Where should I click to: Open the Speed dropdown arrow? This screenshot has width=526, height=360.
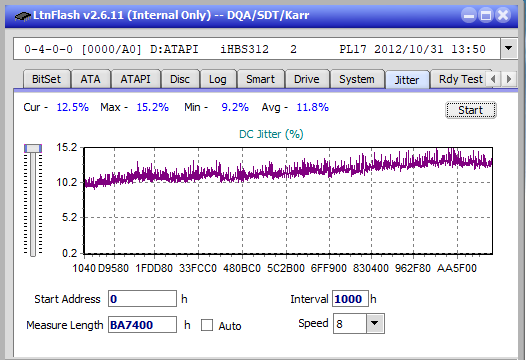pos(375,323)
